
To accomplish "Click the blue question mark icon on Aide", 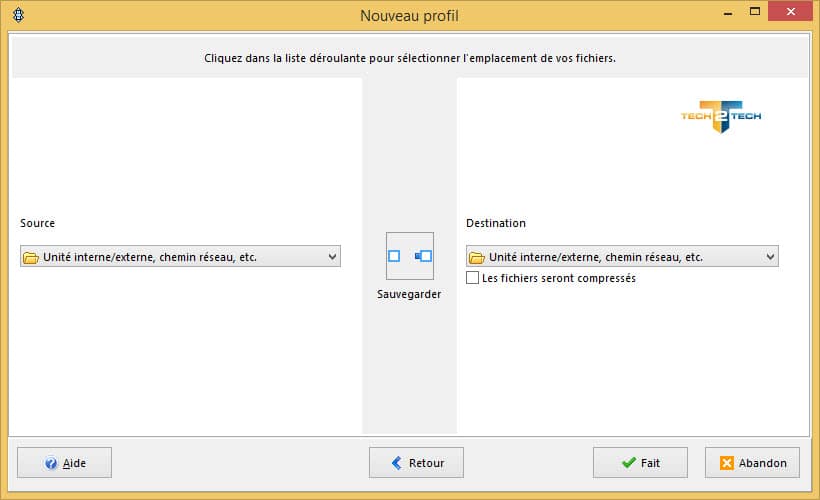I will (50, 463).
